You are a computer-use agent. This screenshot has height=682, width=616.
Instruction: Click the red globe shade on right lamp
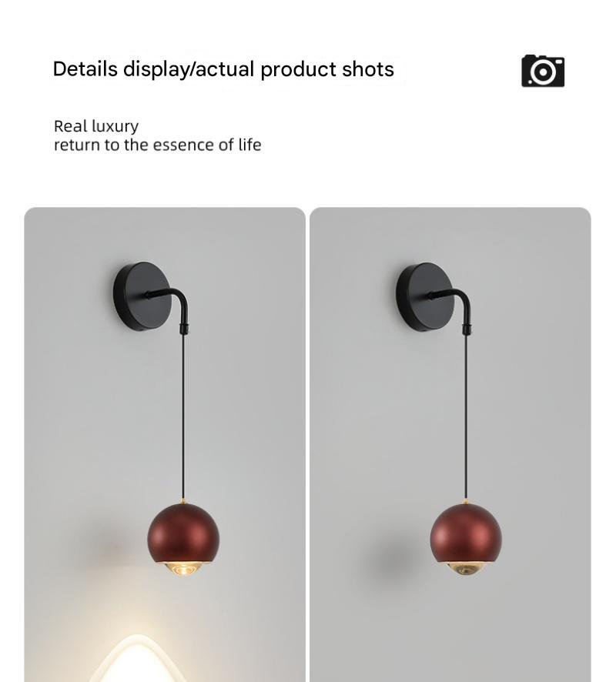(466, 534)
